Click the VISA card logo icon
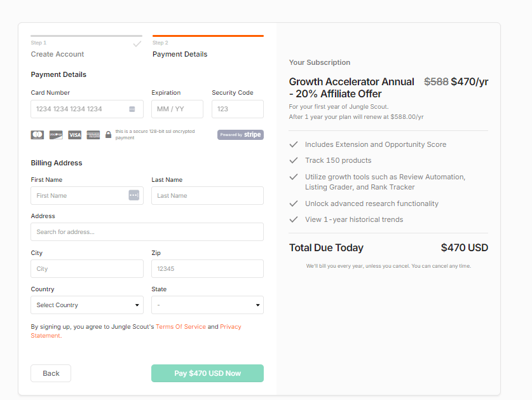Viewport: 532px width, 400px height. pos(74,135)
